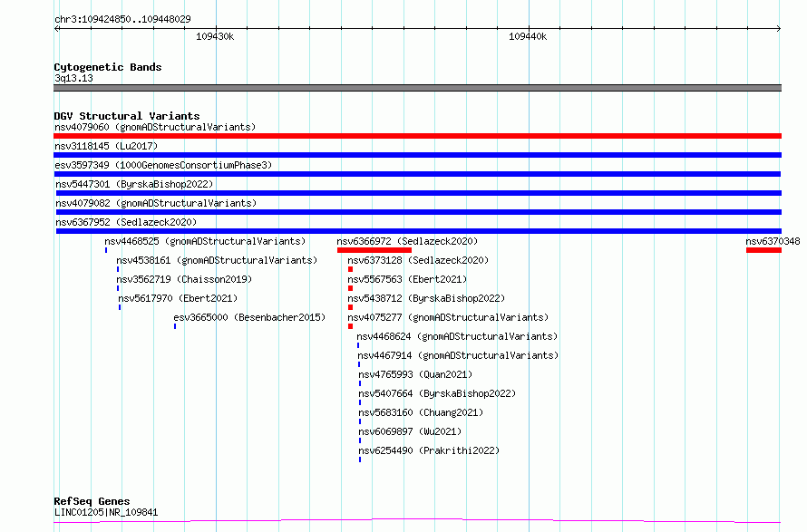Image resolution: width=807 pixels, height=532 pixels.
Task: Select nsv4538161 (gnomADStructuralVariants) label
Action: (217, 260)
